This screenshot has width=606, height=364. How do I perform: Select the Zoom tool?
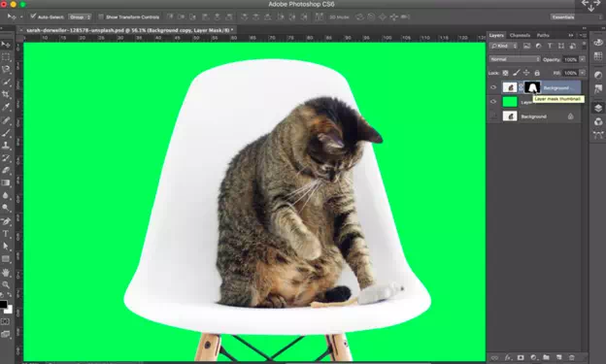coord(6,284)
